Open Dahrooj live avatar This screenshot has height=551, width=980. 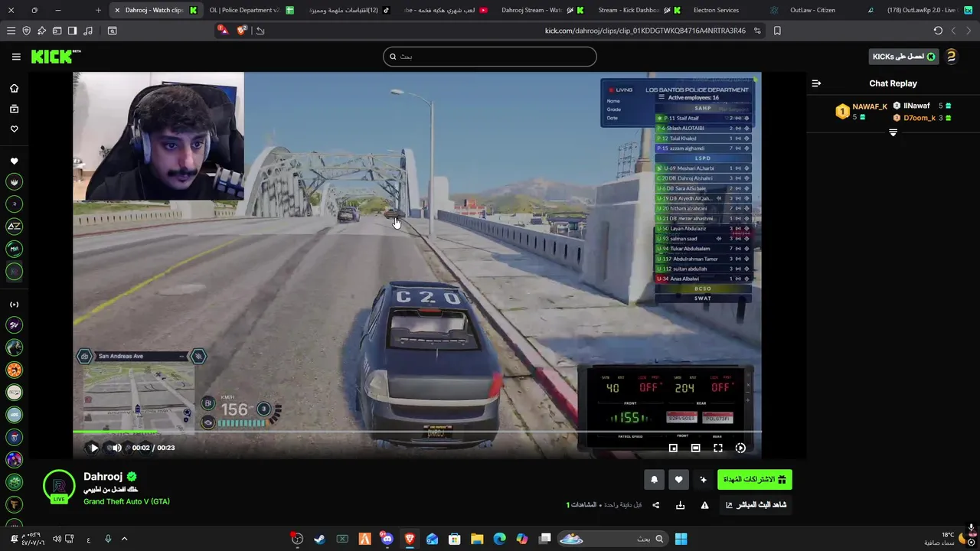point(59,487)
